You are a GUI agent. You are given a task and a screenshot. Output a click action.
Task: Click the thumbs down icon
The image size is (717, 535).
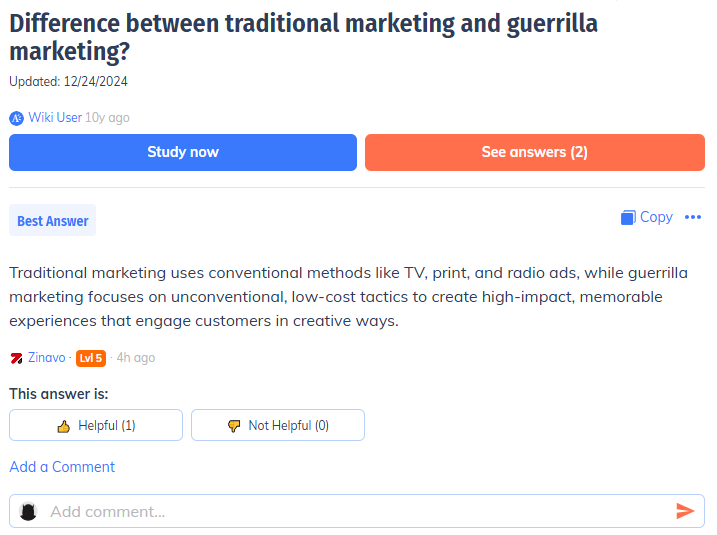tap(234, 426)
